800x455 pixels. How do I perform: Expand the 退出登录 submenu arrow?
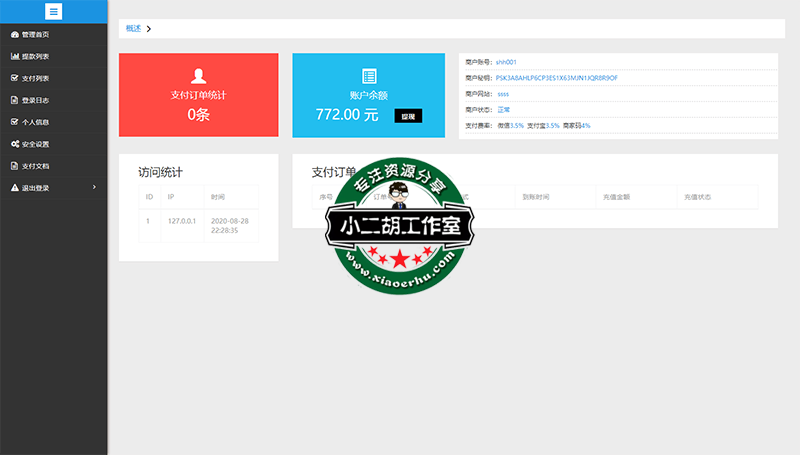[94, 187]
